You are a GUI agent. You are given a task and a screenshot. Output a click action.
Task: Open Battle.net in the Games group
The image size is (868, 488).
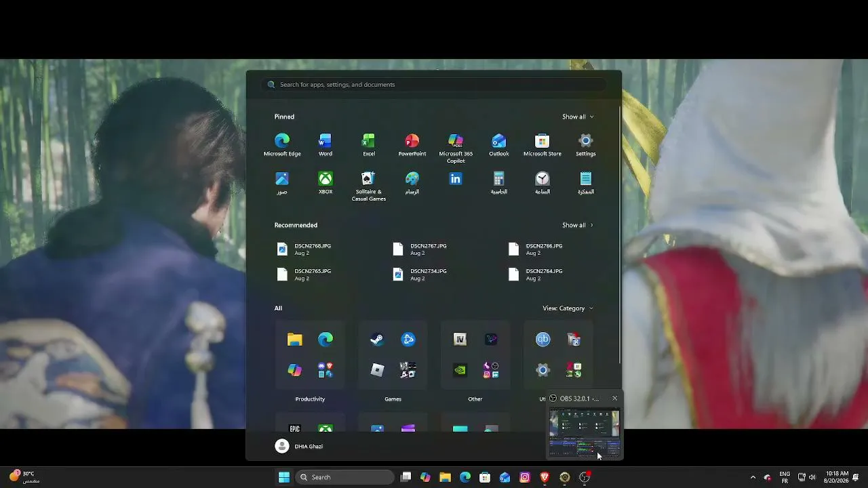(408, 340)
